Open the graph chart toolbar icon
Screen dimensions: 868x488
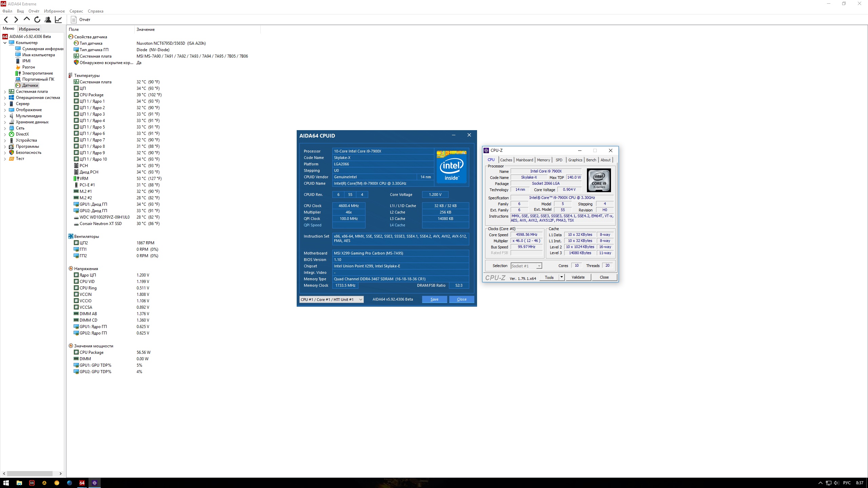point(58,20)
